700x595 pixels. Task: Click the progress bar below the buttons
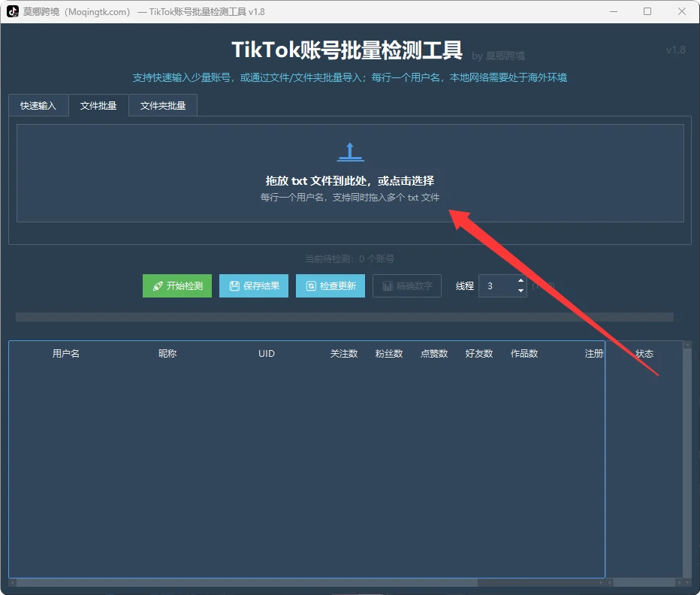pyautogui.click(x=345, y=317)
